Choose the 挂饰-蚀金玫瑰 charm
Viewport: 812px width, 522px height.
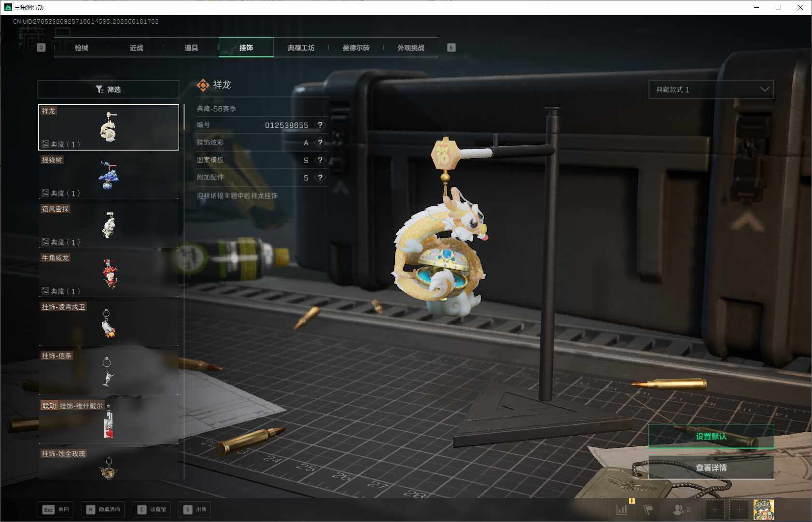(109, 463)
